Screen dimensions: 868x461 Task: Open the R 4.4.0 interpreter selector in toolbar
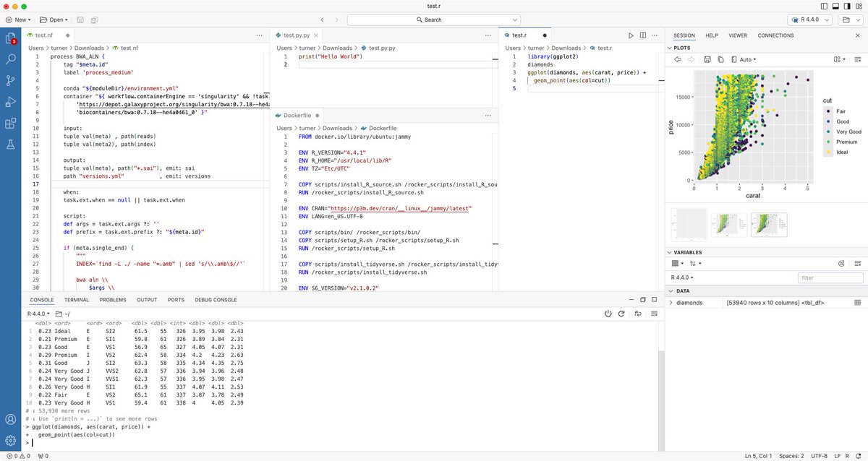[x=809, y=20]
